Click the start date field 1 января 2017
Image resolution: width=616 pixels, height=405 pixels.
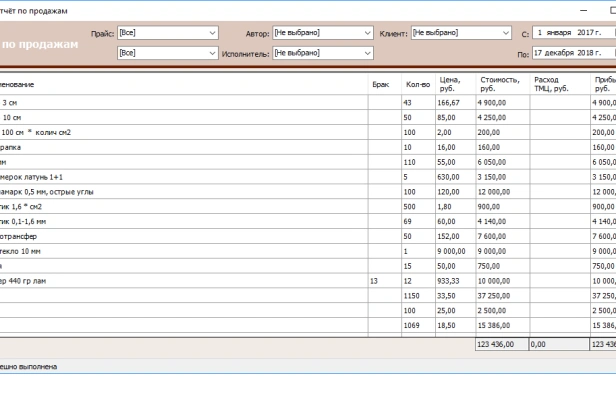[x=572, y=33]
